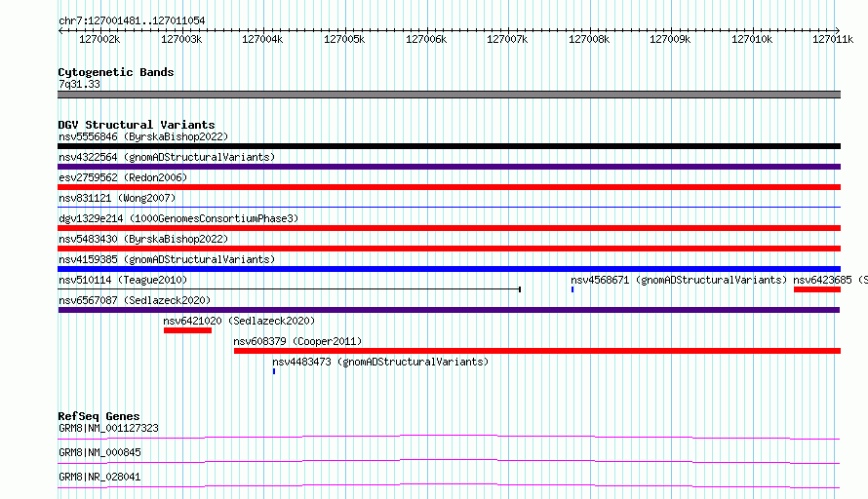Click the GRM8|NM_001127323 transcript label
Image resolution: width=868 pixels, height=499 pixels.
tap(108, 428)
